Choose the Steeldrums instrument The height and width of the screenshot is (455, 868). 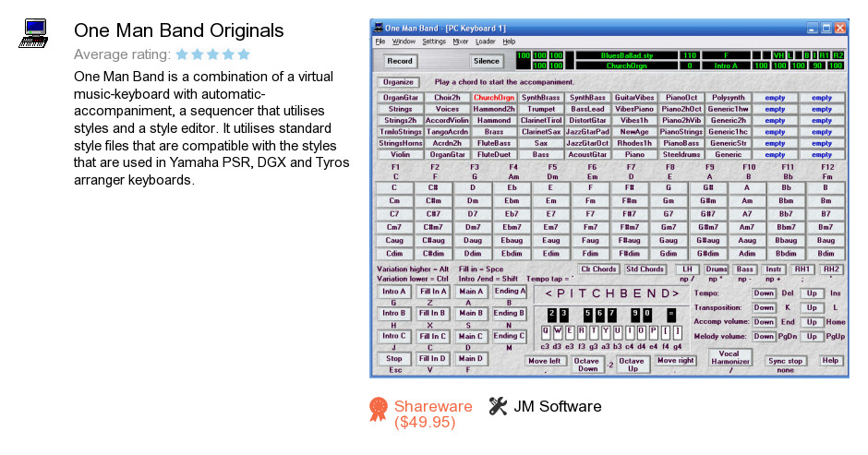681,154
